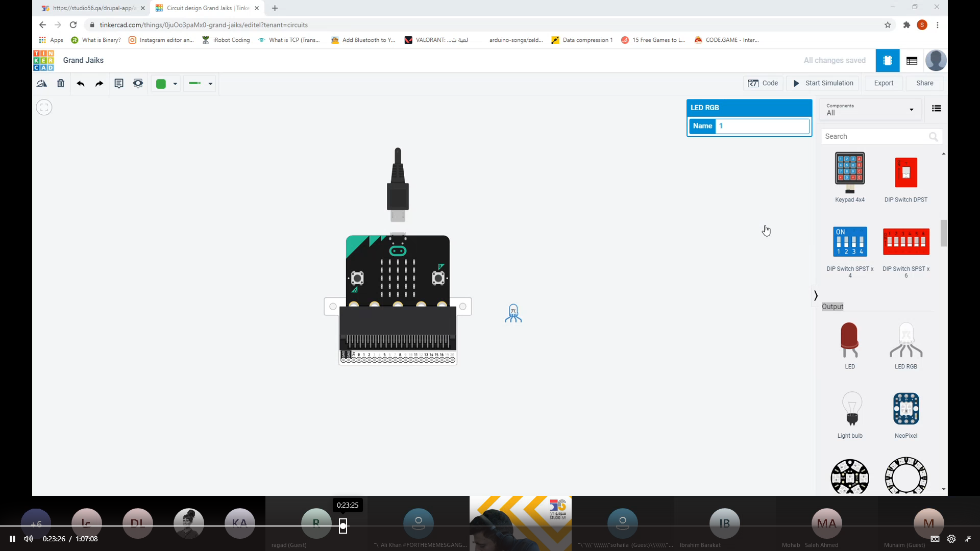Open the notes tool
The image size is (980, 551).
click(119, 84)
